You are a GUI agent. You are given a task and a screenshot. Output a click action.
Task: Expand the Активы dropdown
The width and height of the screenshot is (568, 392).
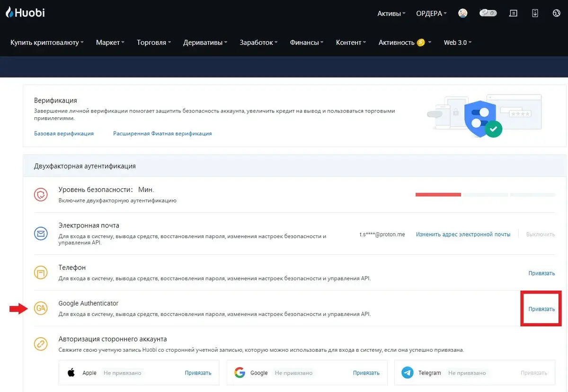pos(391,14)
